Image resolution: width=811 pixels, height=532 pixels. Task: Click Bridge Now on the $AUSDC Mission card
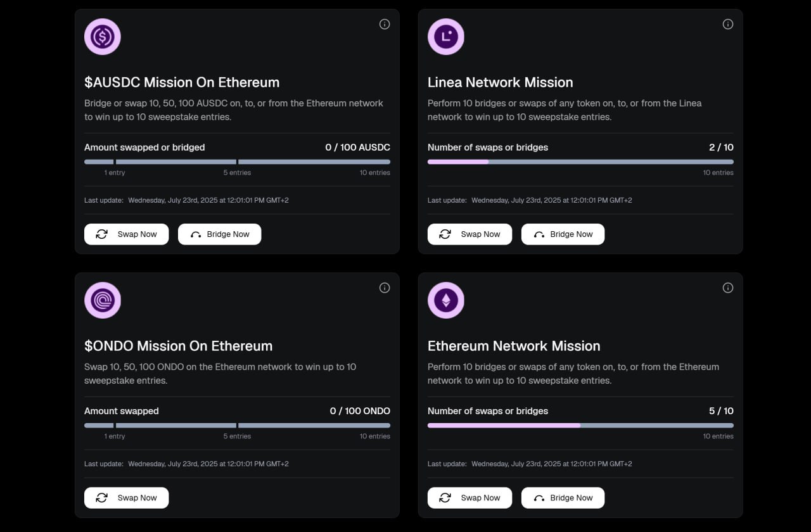(x=220, y=234)
